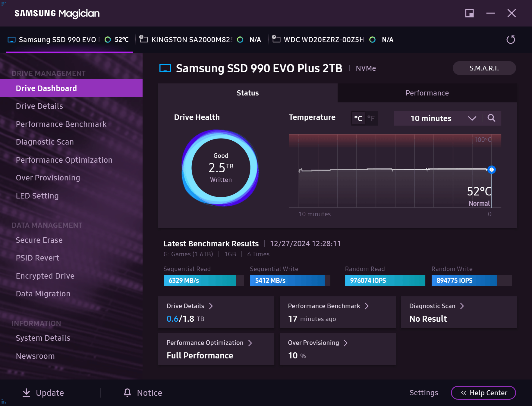
Task: Select Samsung SSD 990 EVO drive tab
Action: point(69,40)
